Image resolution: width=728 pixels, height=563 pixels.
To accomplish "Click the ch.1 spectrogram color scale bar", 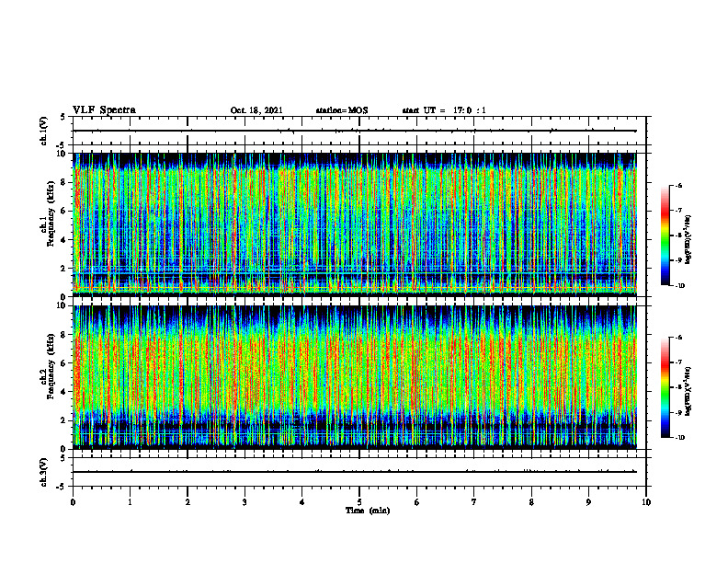I will coord(665,236).
